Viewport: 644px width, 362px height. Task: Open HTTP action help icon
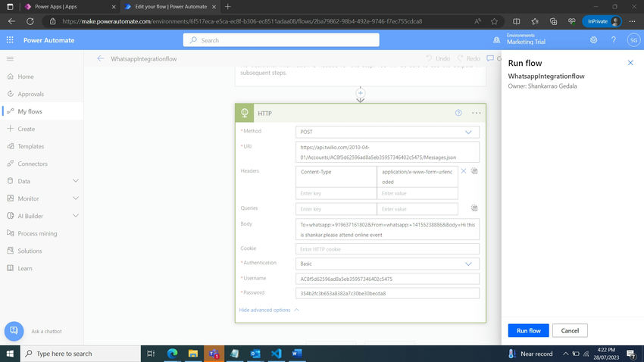click(x=458, y=113)
